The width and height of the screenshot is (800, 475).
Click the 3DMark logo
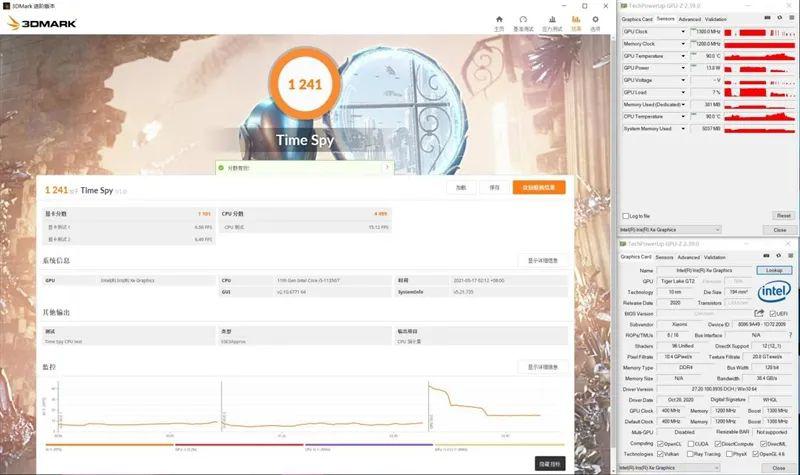coord(42,23)
